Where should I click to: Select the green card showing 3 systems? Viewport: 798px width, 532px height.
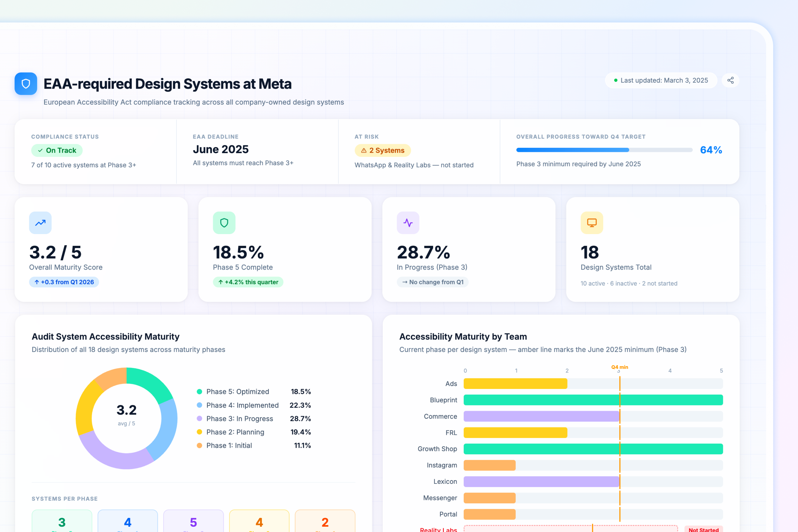click(x=62, y=521)
